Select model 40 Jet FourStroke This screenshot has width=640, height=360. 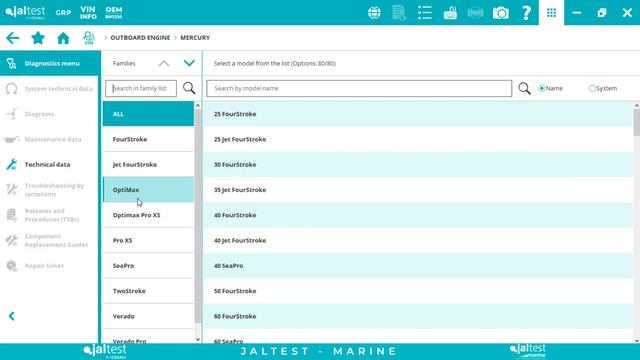pyautogui.click(x=418, y=240)
